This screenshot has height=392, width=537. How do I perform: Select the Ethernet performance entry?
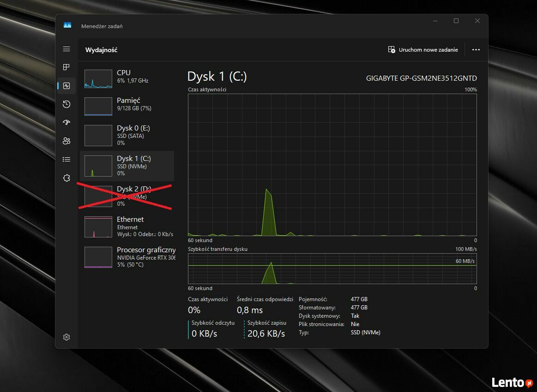pyautogui.click(x=127, y=226)
